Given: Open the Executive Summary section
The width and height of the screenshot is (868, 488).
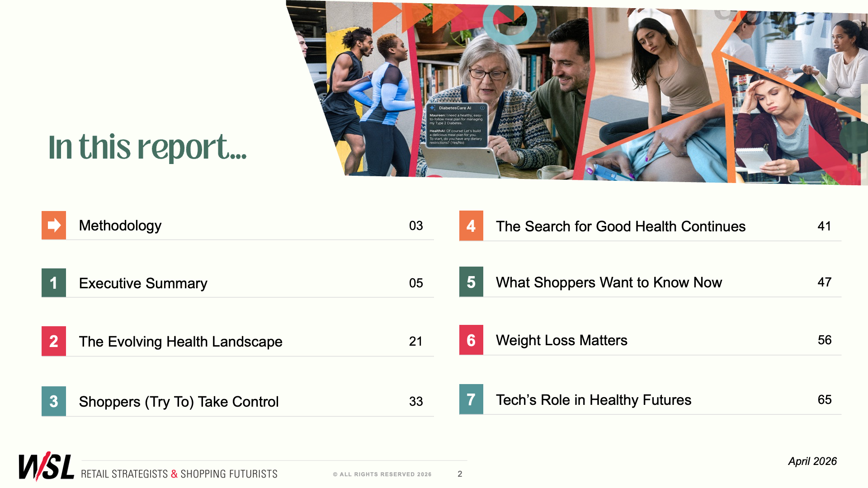Looking at the screenshot, I should [x=143, y=283].
